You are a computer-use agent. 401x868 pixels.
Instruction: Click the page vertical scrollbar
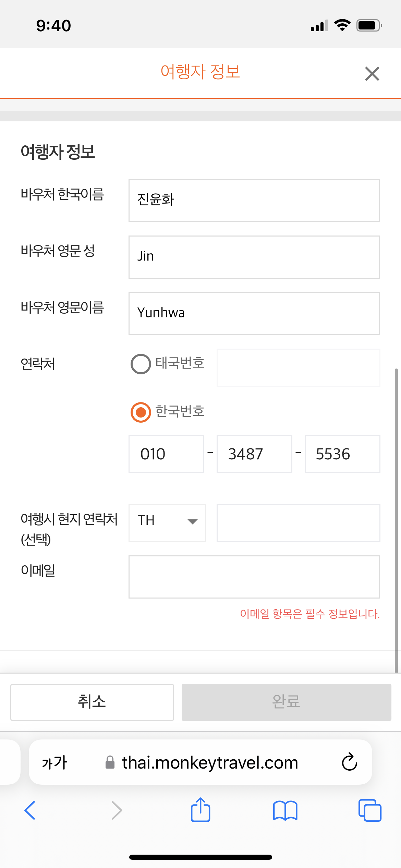[x=396, y=520]
